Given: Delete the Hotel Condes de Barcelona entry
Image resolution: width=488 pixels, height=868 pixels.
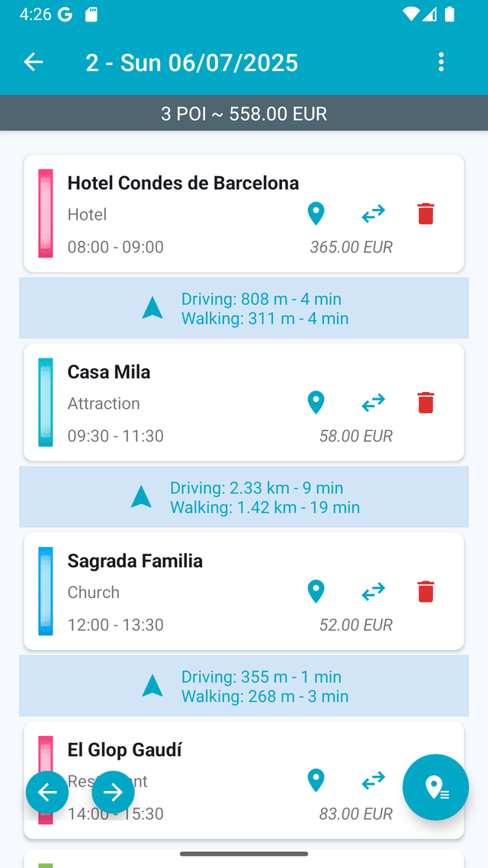Looking at the screenshot, I should (x=425, y=214).
